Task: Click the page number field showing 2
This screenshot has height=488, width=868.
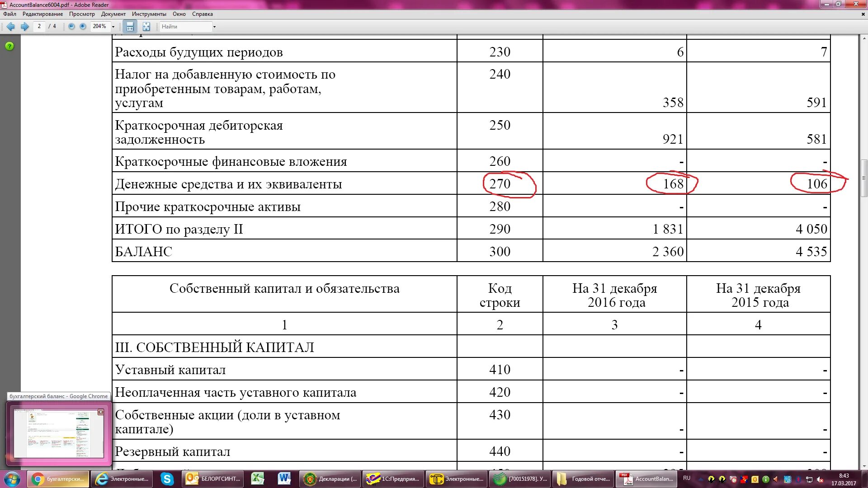Action: click(39, 27)
